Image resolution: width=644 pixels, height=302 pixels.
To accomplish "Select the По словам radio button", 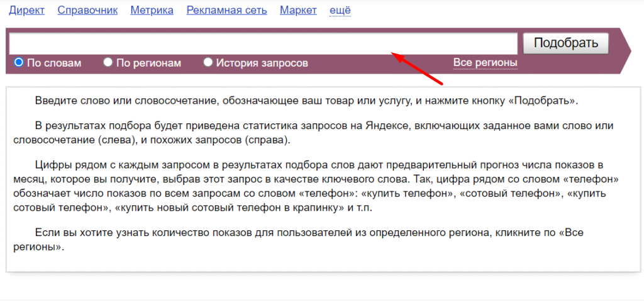I will (x=19, y=62).
